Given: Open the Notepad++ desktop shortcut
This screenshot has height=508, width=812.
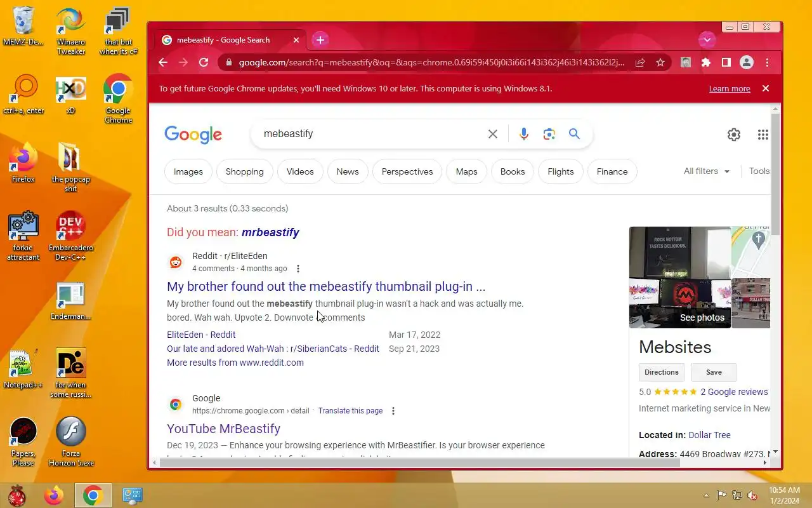Looking at the screenshot, I should coord(23,369).
